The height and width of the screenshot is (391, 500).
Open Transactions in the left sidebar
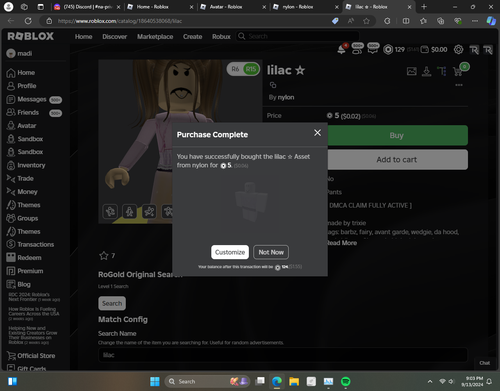click(30, 244)
